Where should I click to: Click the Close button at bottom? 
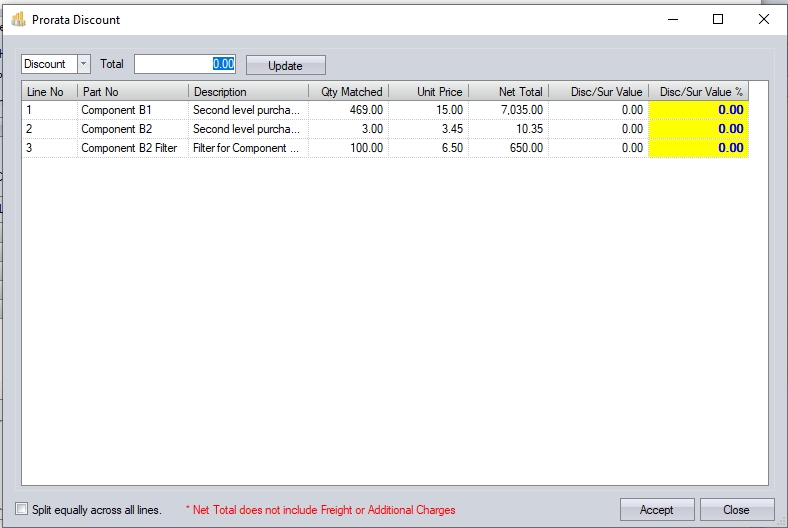tap(736, 509)
